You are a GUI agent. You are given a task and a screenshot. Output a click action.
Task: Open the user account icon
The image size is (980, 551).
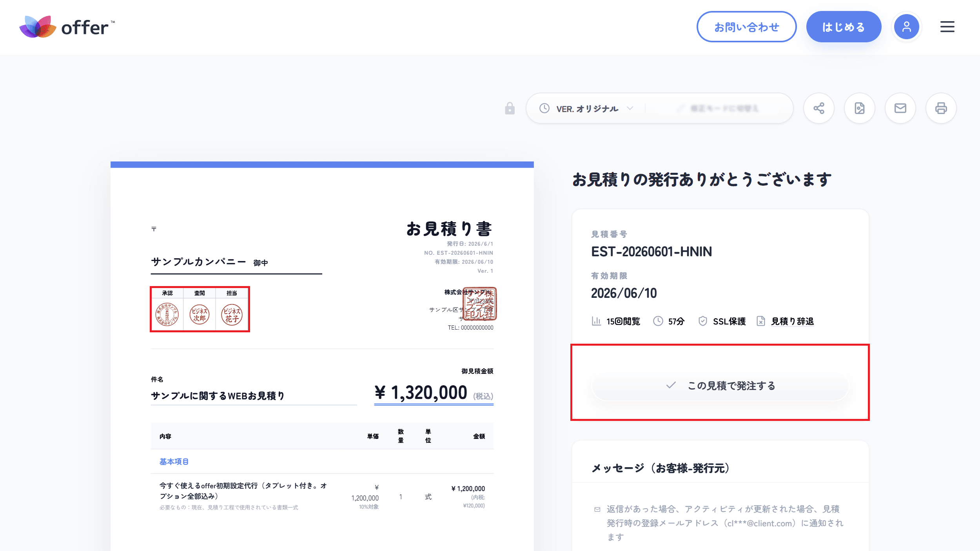[x=906, y=27]
